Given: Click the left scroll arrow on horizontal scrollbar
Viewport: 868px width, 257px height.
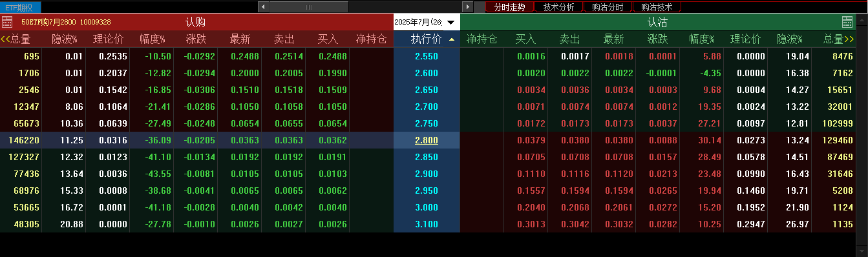Looking at the screenshot, I should [x=262, y=7].
